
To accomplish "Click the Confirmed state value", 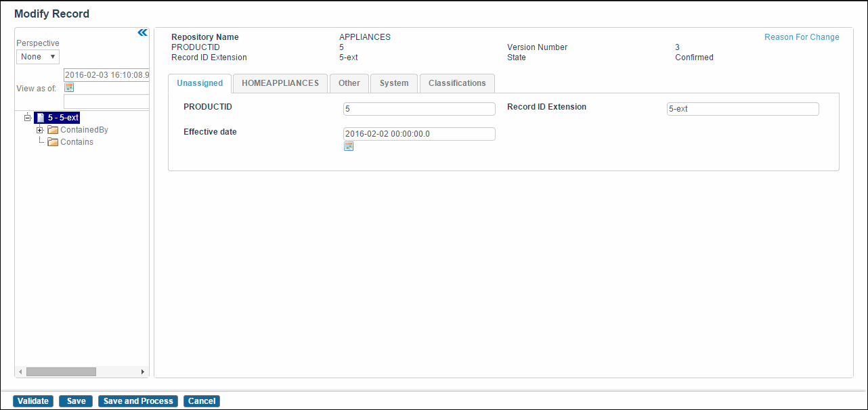I will tap(694, 58).
